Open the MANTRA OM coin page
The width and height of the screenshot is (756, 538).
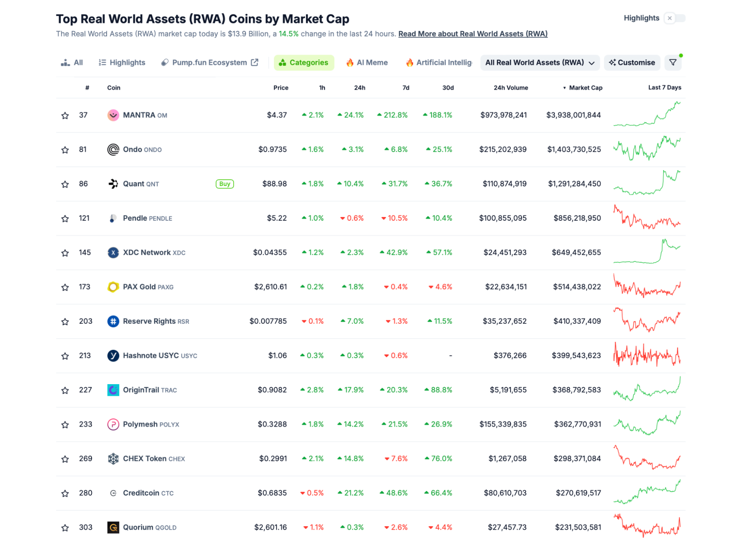tap(145, 115)
